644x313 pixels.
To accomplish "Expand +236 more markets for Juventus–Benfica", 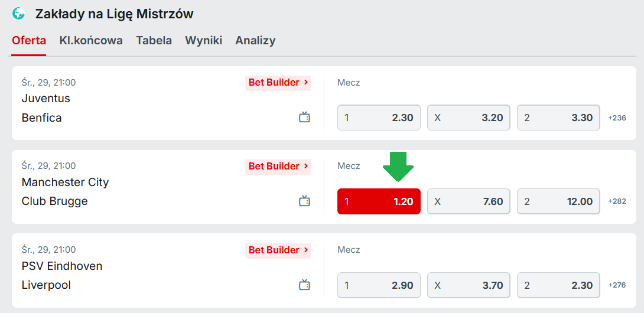I will 617,118.
